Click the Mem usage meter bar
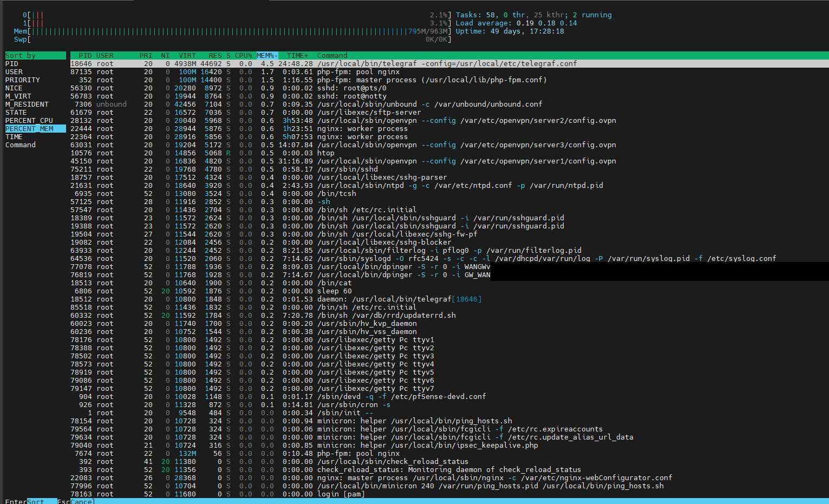829x504 pixels. (232, 31)
